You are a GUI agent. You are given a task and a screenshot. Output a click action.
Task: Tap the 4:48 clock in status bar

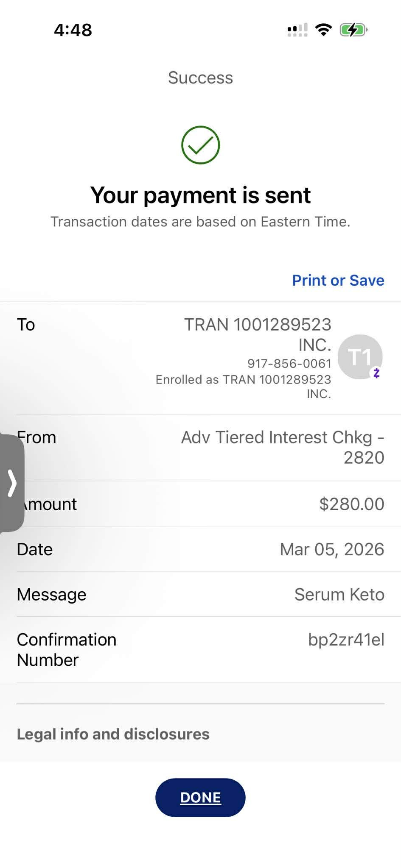click(x=73, y=30)
